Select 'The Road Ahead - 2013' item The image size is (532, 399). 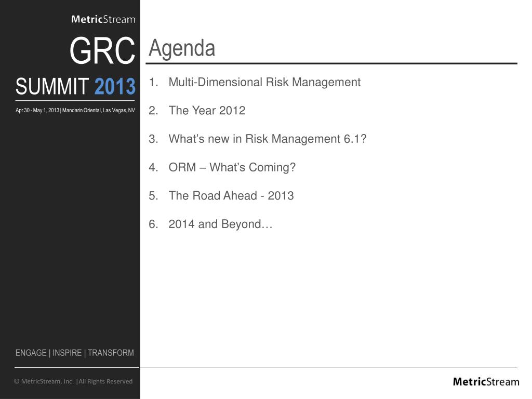point(231,195)
